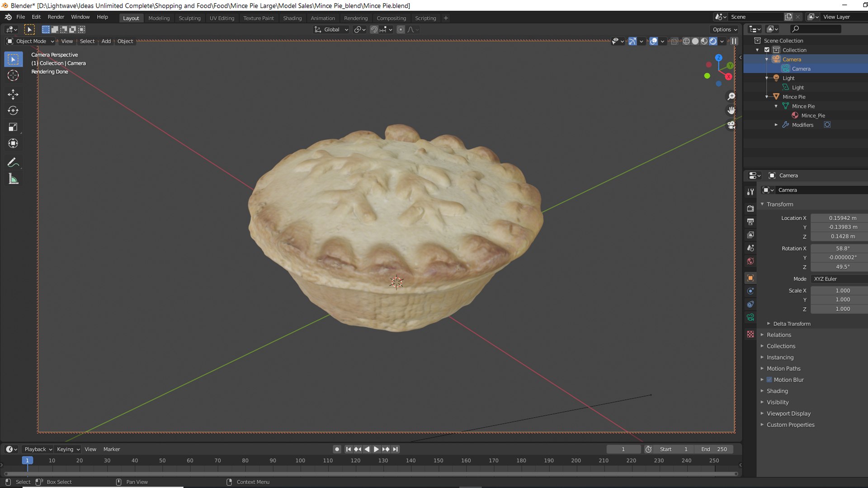Image resolution: width=868 pixels, height=488 pixels.
Task: Activate the Scale tool
Action: tap(13, 127)
